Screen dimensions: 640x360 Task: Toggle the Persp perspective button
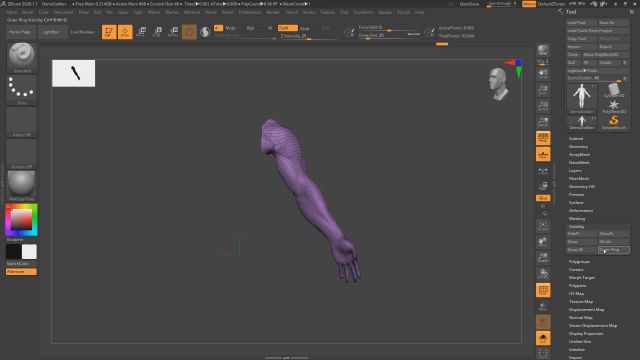click(543, 138)
